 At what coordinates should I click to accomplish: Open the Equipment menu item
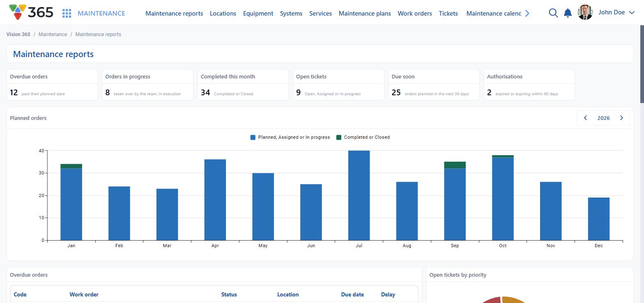[x=258, y=13]
